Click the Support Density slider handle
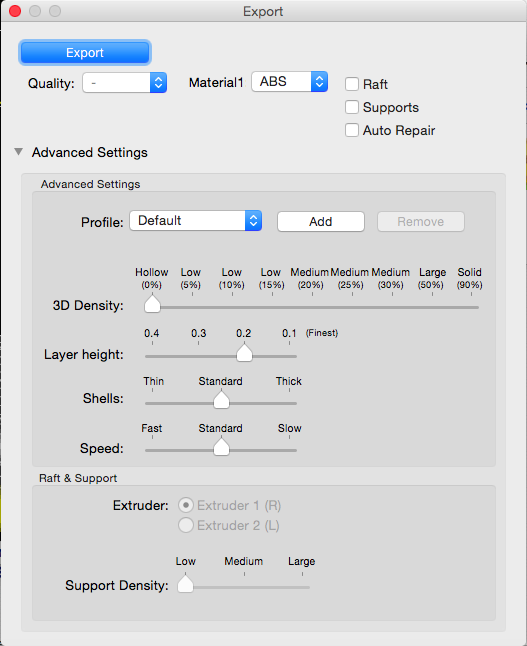The height and width of the screenshot is (646, 527). [x=185, y=584]
